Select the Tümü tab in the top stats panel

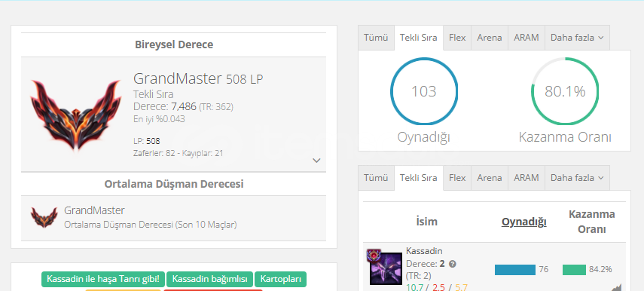tap(376, 38)
